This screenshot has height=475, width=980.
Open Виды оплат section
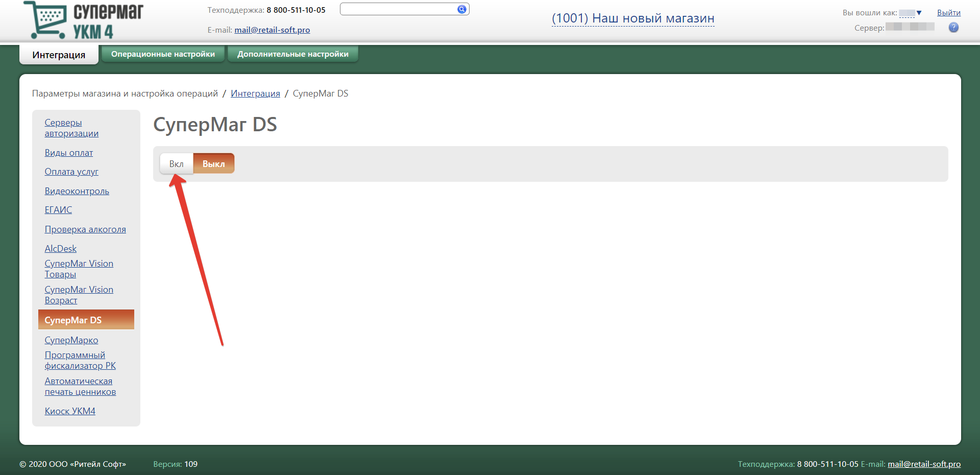tap(69, 153)
